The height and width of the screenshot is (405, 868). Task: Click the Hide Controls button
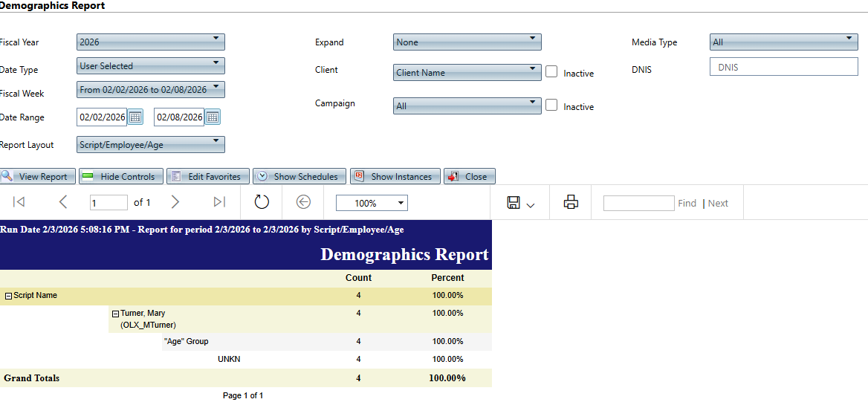(x=120, y=177)
